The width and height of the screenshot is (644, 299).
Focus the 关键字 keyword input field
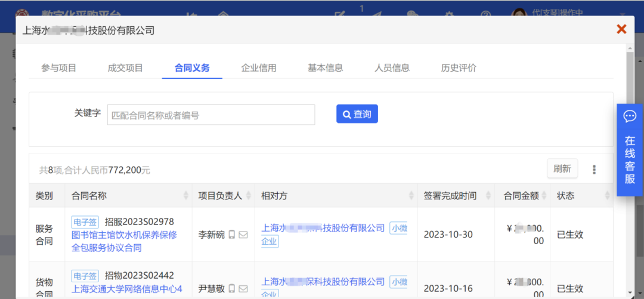[211, 115]
